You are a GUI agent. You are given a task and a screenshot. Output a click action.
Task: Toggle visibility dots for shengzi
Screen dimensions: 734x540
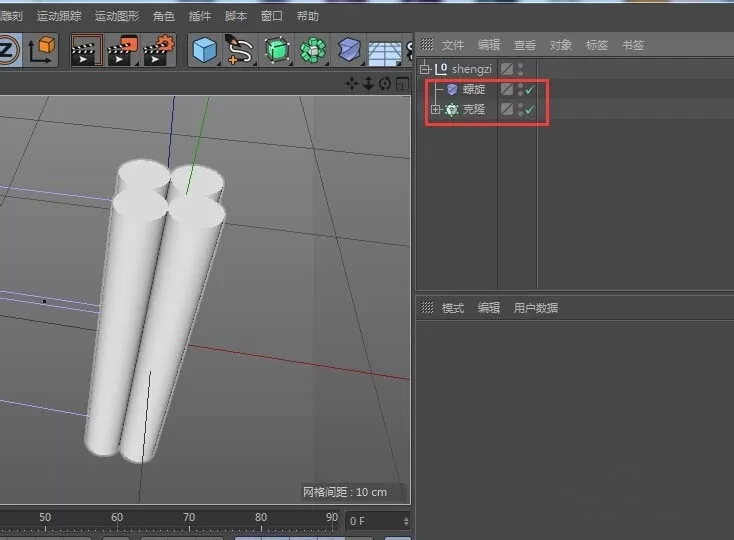tap(521, 69)
